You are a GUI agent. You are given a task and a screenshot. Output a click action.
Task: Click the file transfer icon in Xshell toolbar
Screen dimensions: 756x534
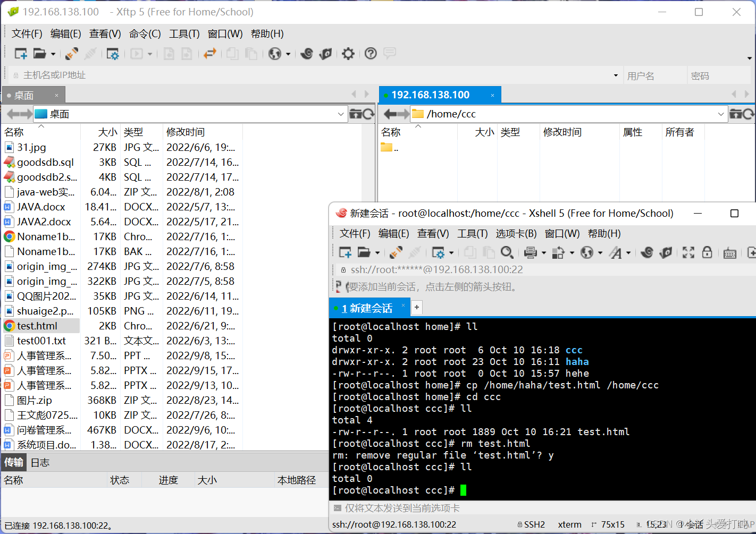coord(558,252)
